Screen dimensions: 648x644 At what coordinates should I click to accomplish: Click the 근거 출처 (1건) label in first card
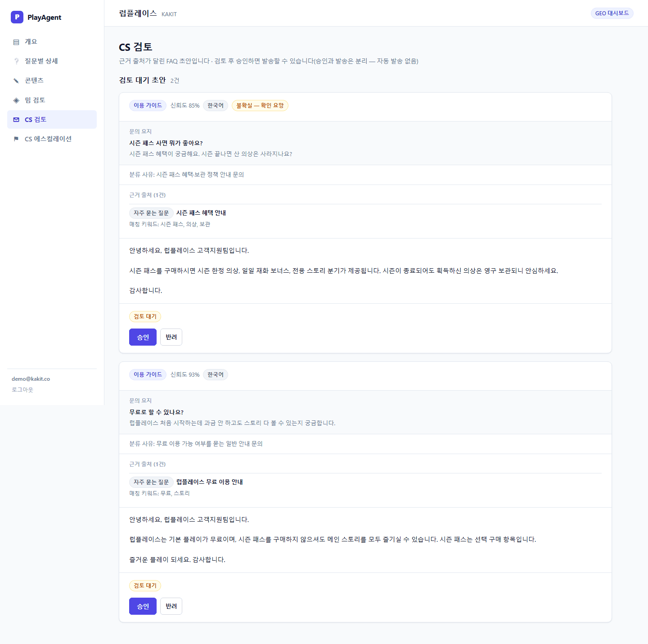click(x=148, y=195)
